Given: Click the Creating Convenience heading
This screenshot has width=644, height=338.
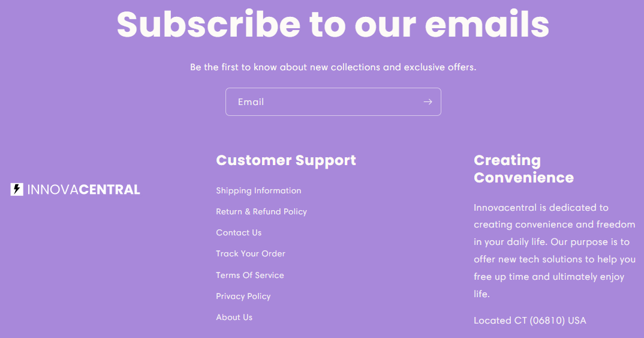Looking at the screenshot, I should coord(523,169).
